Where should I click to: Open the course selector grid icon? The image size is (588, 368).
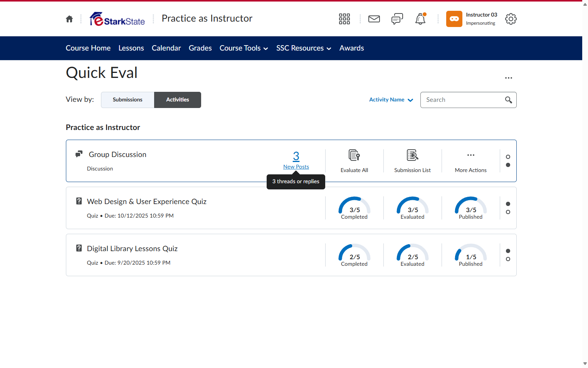click(344, 19)
